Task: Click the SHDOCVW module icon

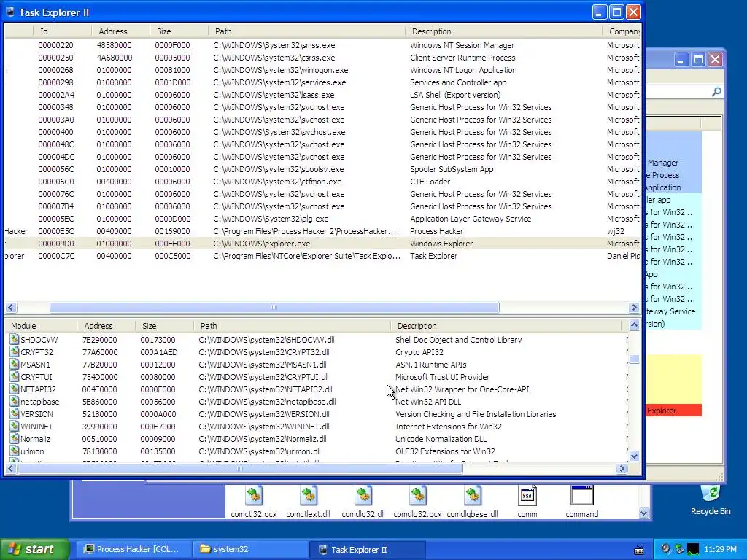Action: tap(15, 340)
